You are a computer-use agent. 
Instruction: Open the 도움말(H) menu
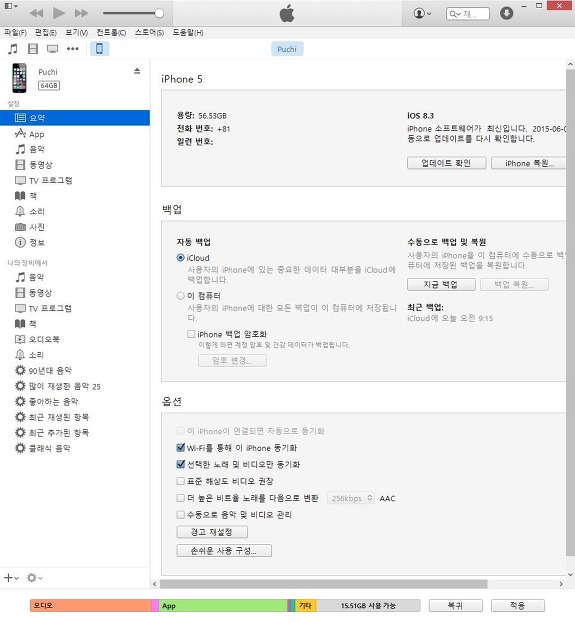pyautogui.click(x=188, y=33)
